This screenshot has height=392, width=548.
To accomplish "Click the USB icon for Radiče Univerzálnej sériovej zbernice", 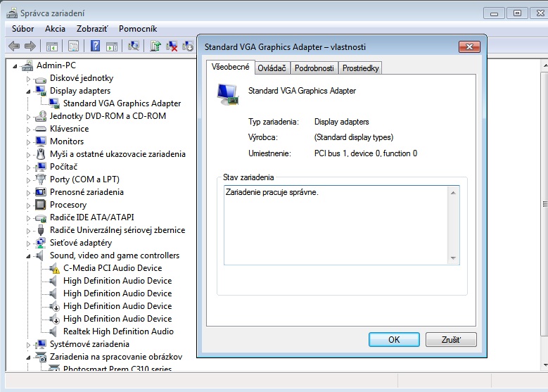I will (41, 230).
